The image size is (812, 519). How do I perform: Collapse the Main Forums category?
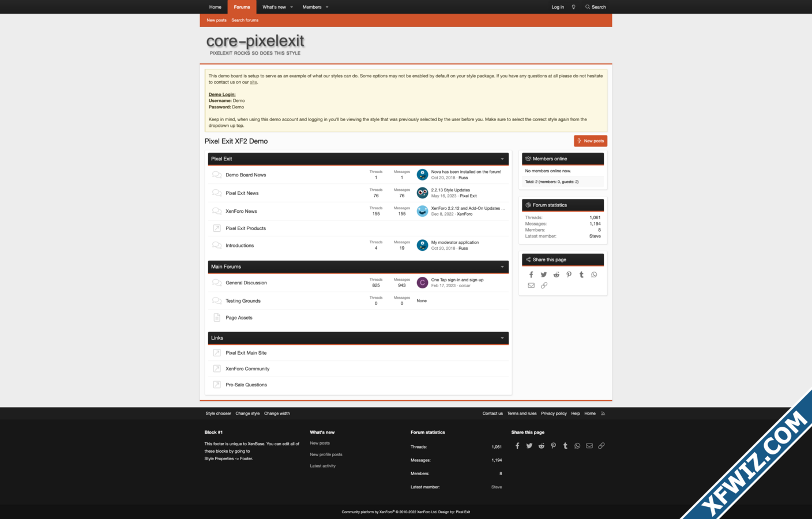click(502, 267)
